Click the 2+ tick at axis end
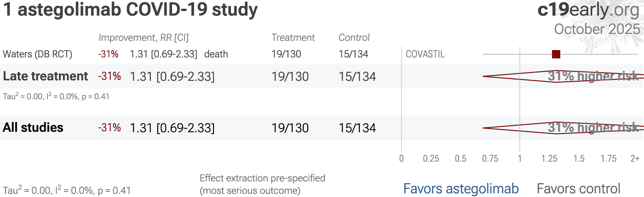 635,159
